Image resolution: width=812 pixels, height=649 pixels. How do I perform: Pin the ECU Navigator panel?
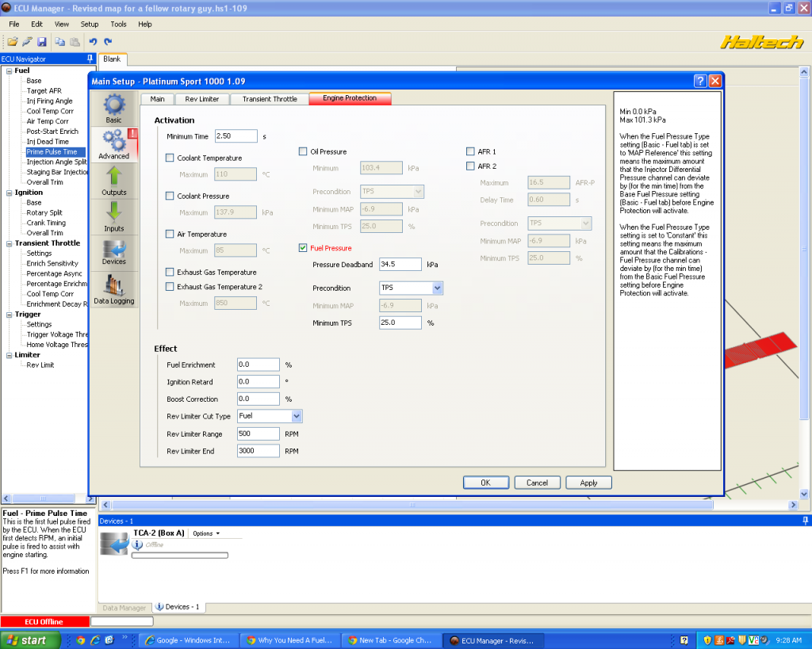click(90, 59)
